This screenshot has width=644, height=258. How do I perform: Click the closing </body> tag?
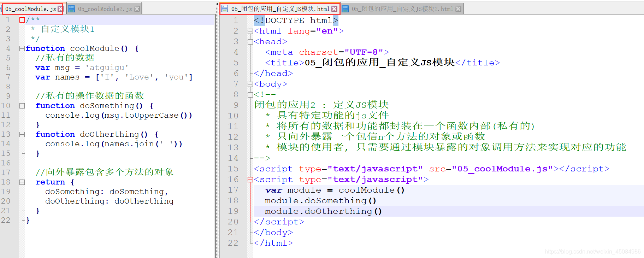[x=274, y=233]
